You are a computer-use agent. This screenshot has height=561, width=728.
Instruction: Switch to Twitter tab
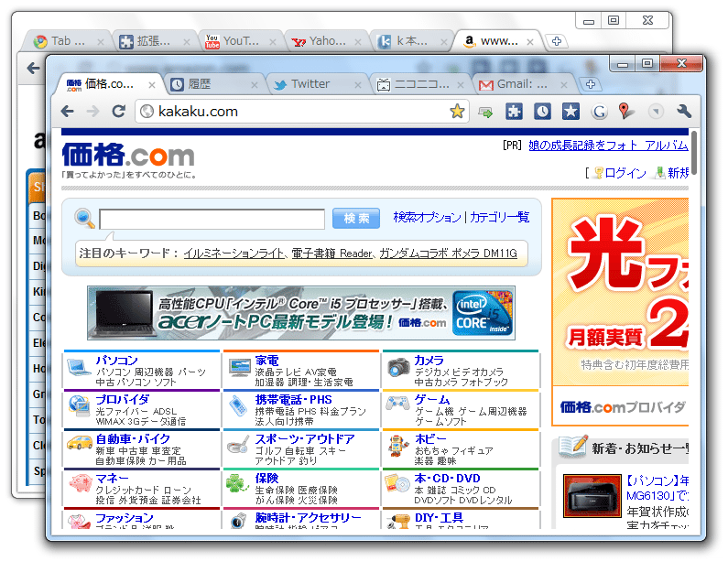click(x=316, y=84)
